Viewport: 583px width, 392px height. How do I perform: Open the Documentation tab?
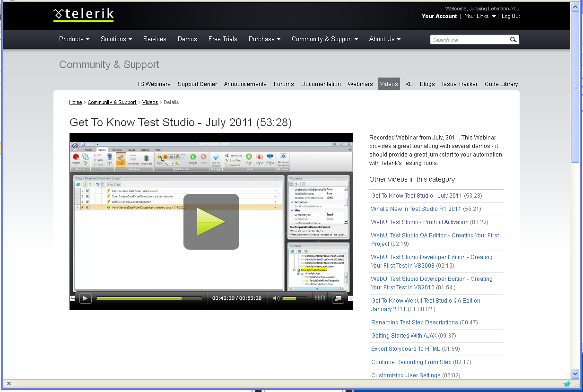321,84
